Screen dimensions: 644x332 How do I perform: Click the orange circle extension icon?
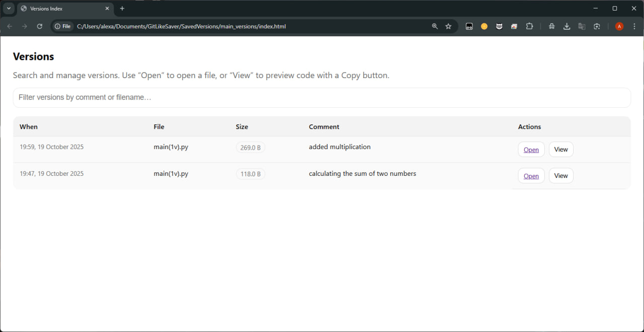point(484,26)
